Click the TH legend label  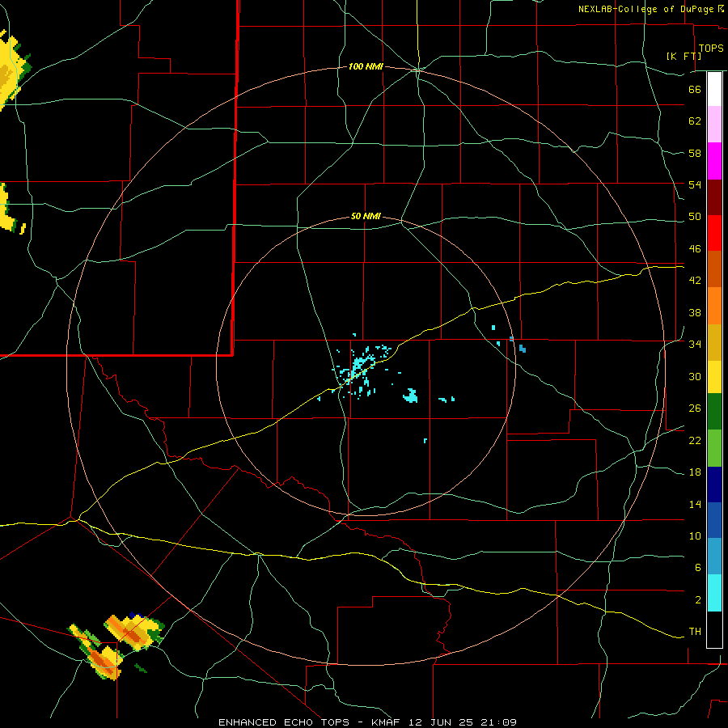pos(695,632)
